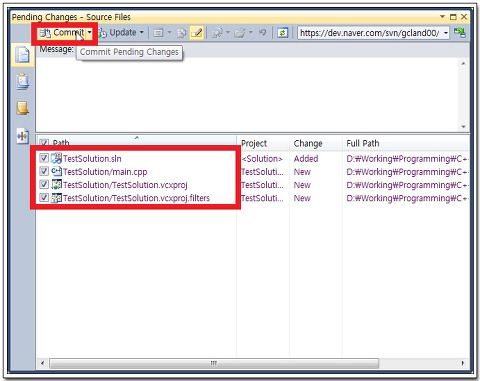Click the message box scroll-down arrow
This screenshot has height=381, width=480.
click(x=463, y=127)
